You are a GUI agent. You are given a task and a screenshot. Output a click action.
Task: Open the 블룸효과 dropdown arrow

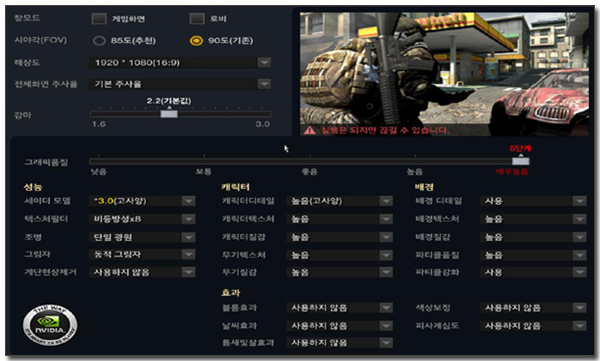coord(386,307)
